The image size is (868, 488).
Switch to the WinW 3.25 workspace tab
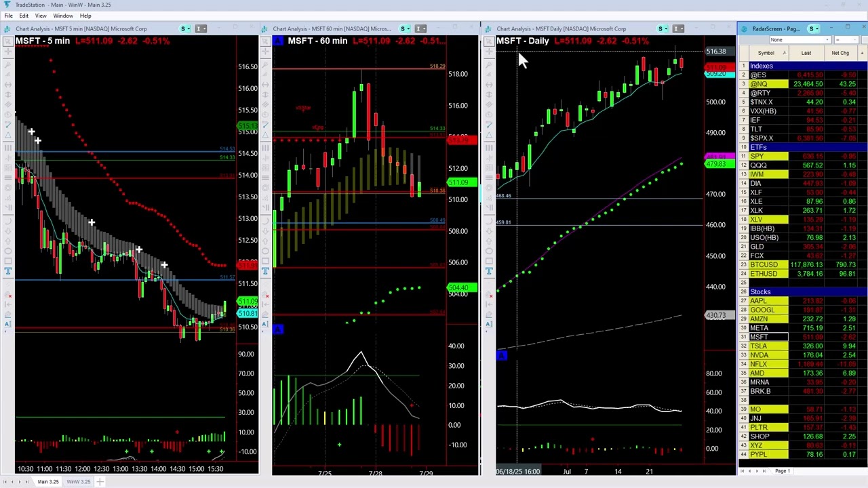point(78,481)
